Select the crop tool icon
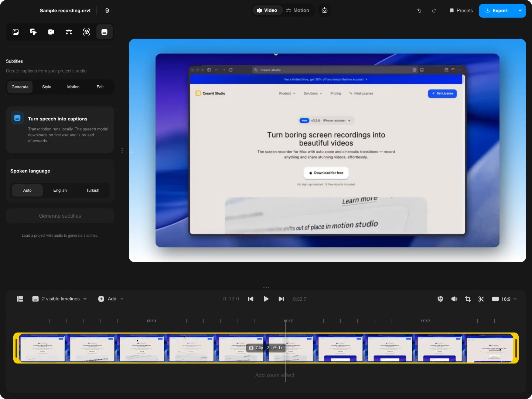The height and width of the screenshot is (399, 532). click(x=468, y=299)
